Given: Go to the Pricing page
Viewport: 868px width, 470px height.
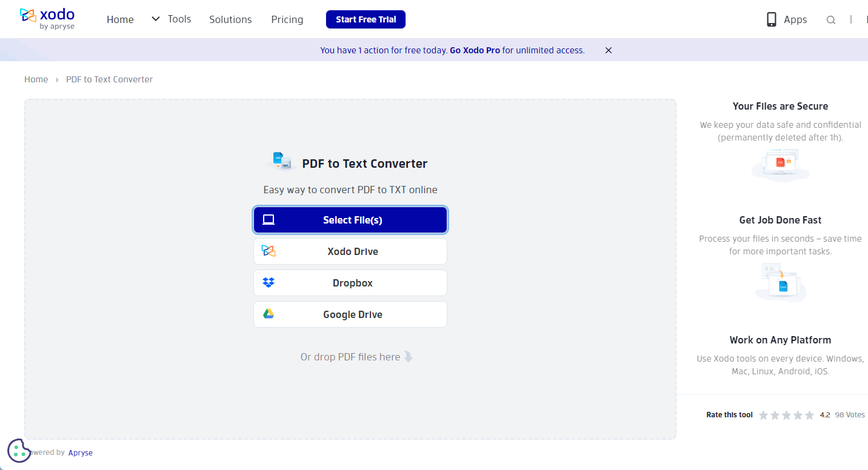Looking at the screenshot, I should [x=287, y=19].
